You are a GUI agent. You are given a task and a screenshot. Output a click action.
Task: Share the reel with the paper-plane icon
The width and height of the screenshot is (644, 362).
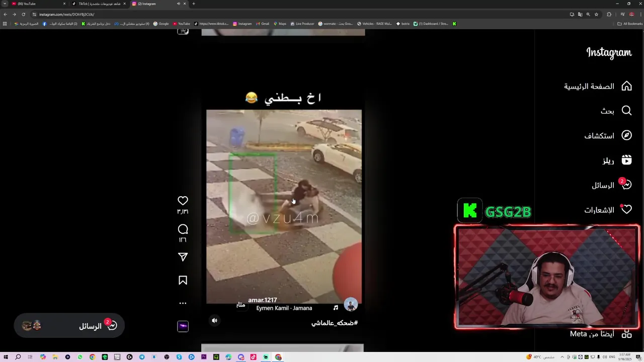[183, 257]
